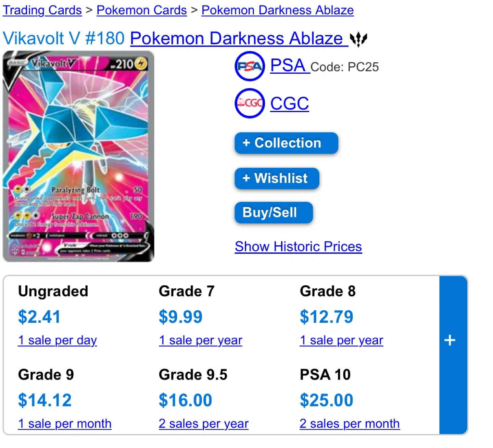This screenshot has width=493, height=448.
Task: View Grade 9 1 sale per month
Action: (x=65, y=424)
